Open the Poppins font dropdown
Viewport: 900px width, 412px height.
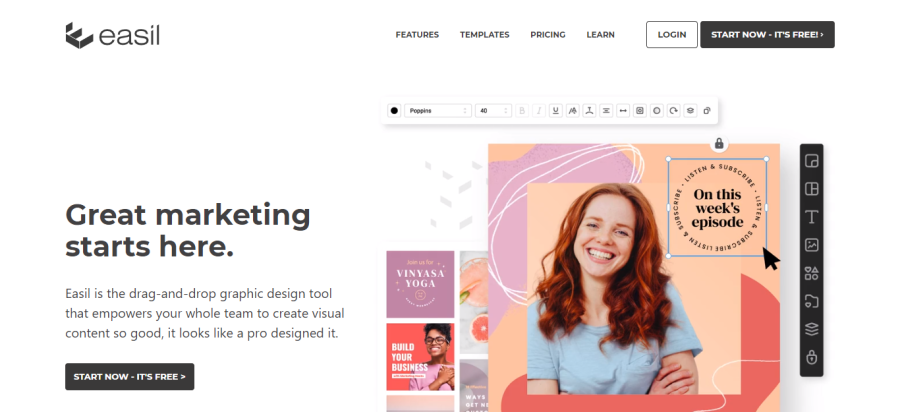(x=438, y=111)
